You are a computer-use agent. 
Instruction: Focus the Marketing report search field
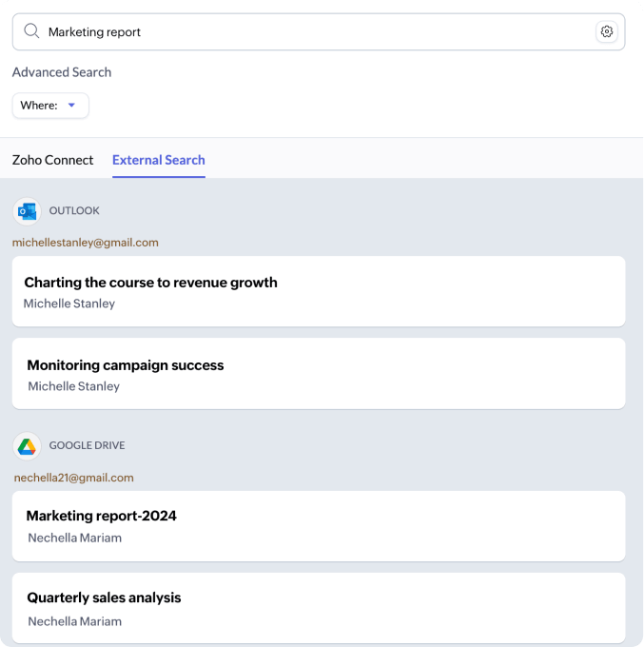click(314, 31)
